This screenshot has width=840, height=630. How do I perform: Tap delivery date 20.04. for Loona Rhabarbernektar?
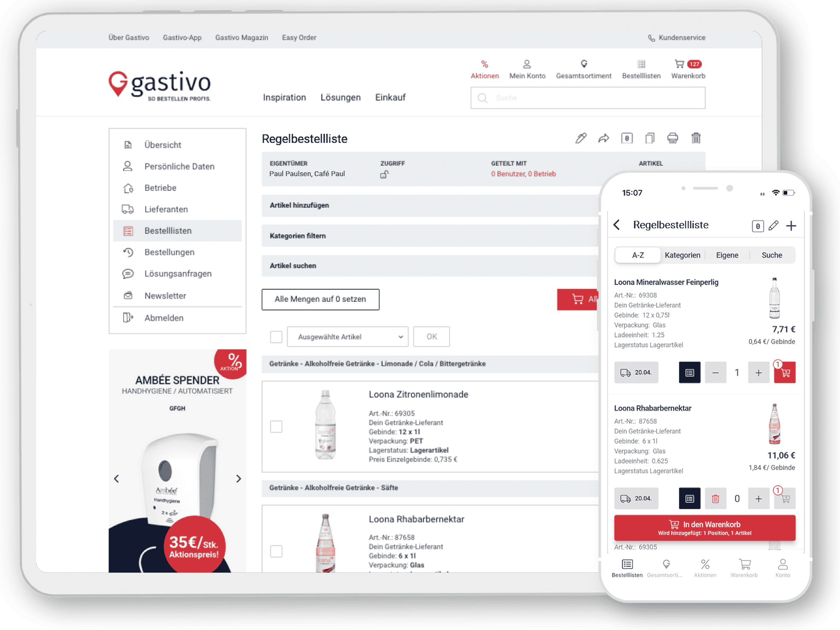pos(636,498)
